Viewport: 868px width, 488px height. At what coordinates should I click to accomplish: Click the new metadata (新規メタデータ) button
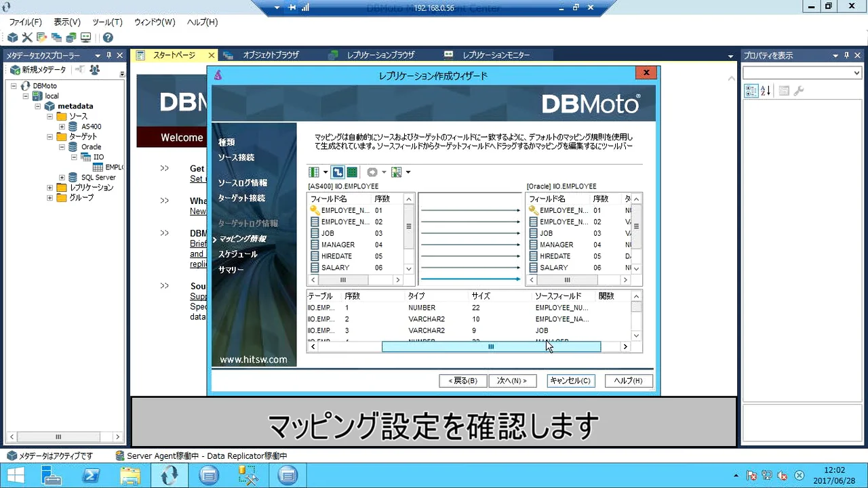click(38, 70)
